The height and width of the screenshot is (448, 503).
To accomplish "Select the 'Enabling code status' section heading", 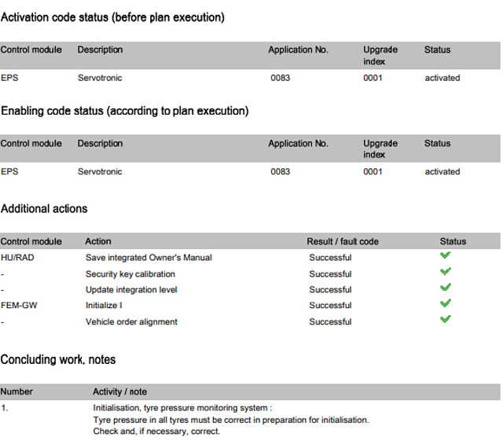I will (125, 112).
